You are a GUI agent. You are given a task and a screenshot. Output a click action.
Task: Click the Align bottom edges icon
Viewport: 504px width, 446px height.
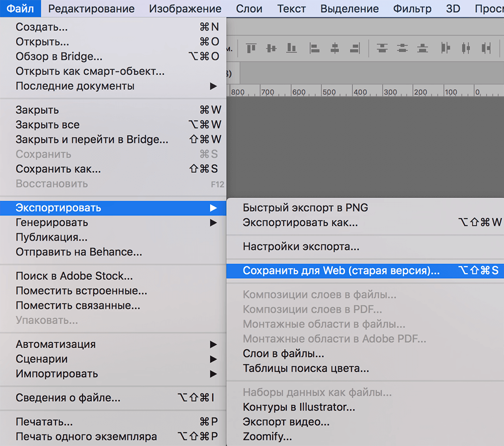click(x=291, y=48)
